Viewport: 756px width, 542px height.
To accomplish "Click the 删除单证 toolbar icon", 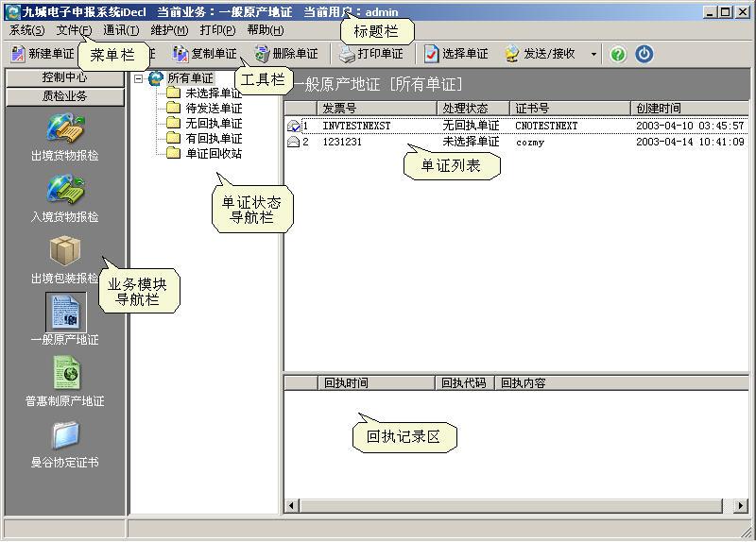I will [x=262, y=54].
